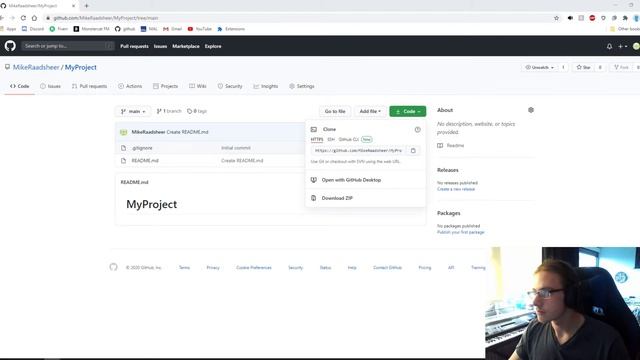Open the GitHub home logo
This screenshot has width=640, height=360.
pos(10,46)
